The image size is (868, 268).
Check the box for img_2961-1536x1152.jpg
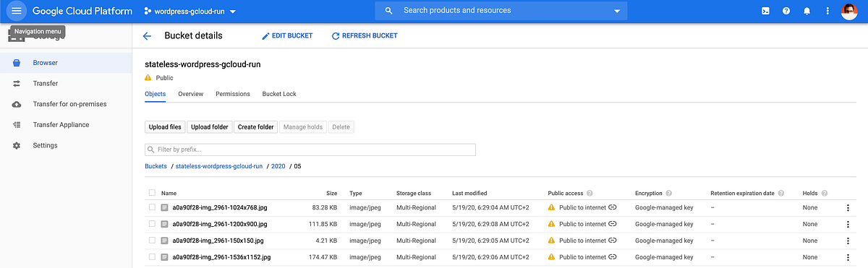point(152,257)
